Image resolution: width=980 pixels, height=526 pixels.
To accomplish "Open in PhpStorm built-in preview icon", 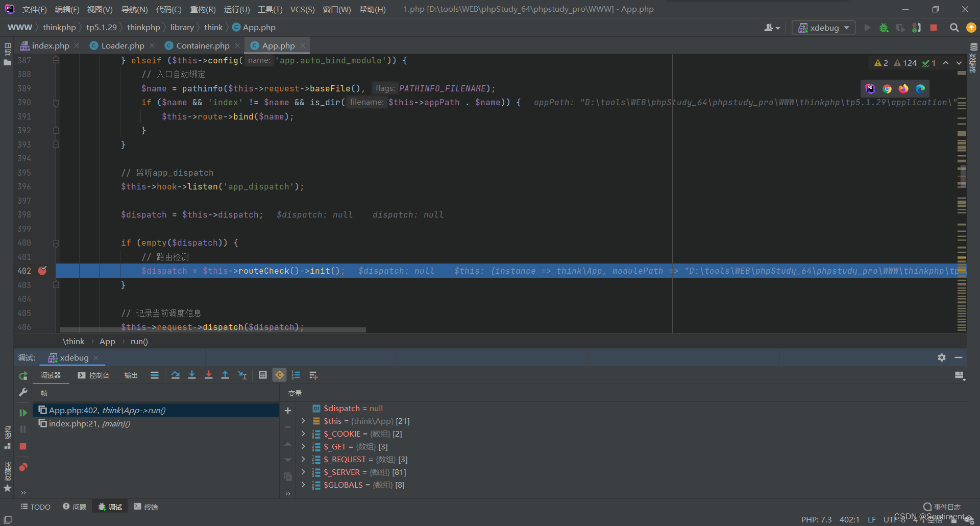I will [870, 89].
